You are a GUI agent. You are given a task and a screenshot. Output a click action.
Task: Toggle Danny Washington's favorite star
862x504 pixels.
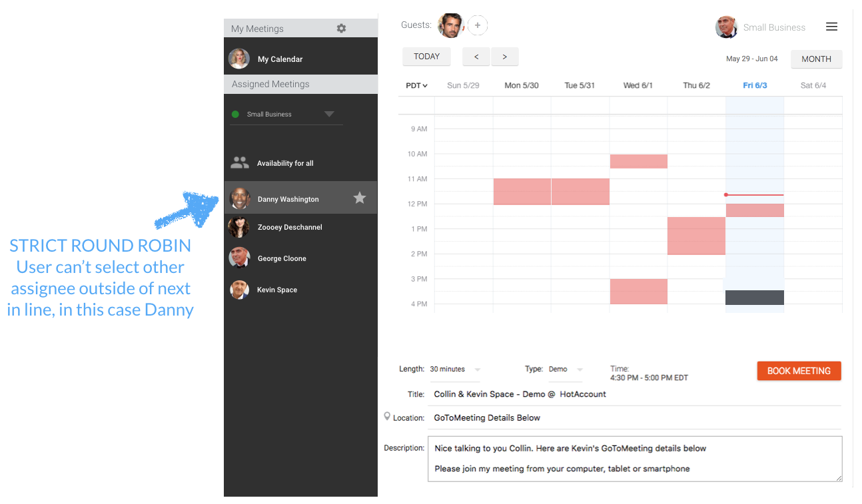point(360,198)
